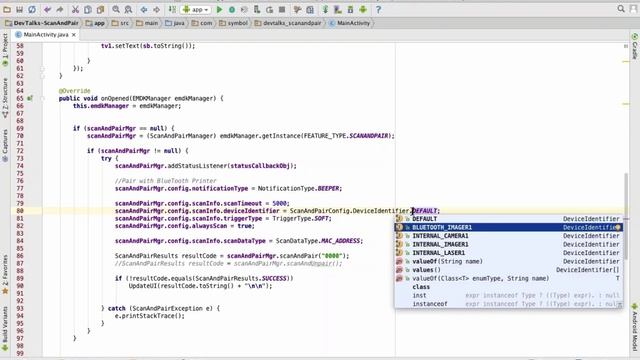Viewport: 640px width, 360px height.
Task: Click the Copy toolbar icon
Action: pos(88,9)
